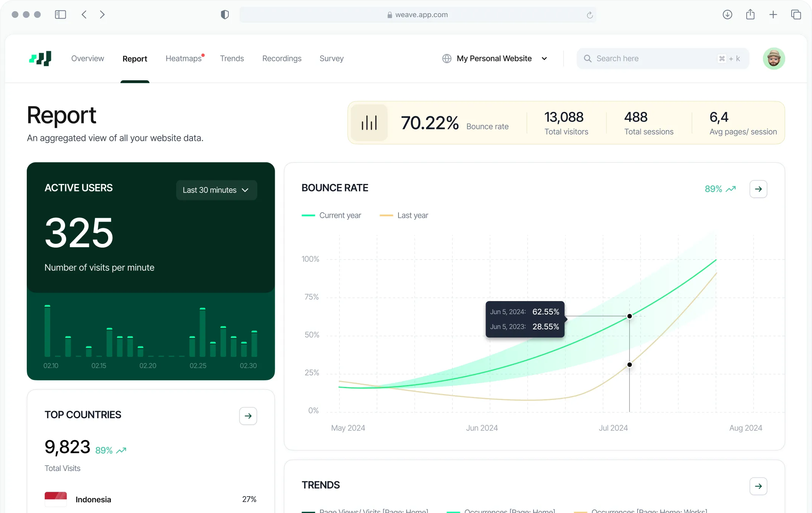Toggle the Current year legend series
This screenshot has height=513, width=812.
coord(332,215)
